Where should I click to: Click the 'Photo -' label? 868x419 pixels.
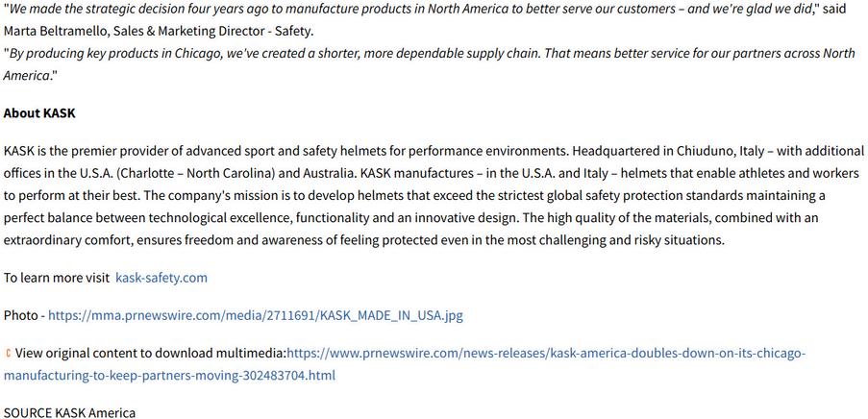24,316
